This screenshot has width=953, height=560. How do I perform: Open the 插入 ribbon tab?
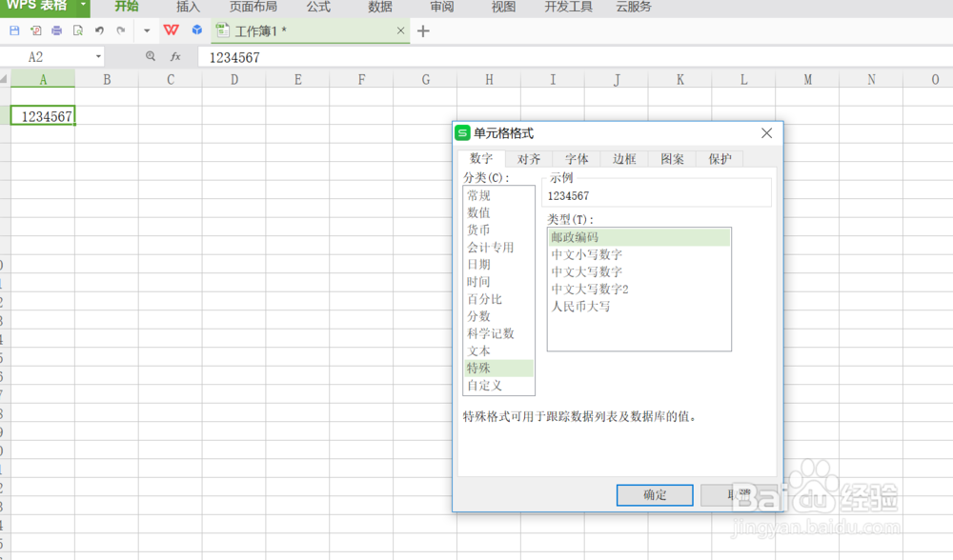click(188, 7)
